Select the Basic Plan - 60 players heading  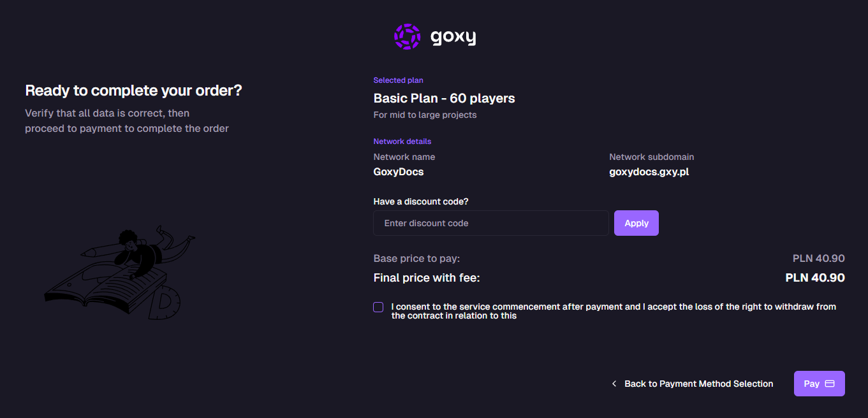tap(444, 98)
